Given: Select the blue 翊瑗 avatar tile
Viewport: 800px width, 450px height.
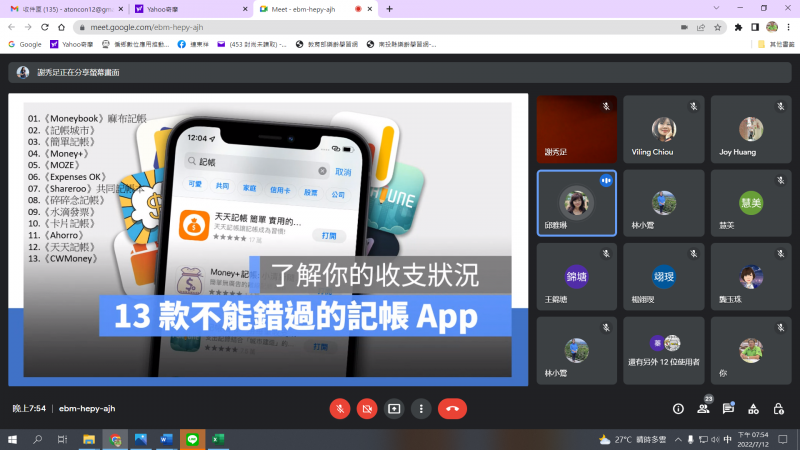Looking at the screenshot, I should [x=664, y=277].
